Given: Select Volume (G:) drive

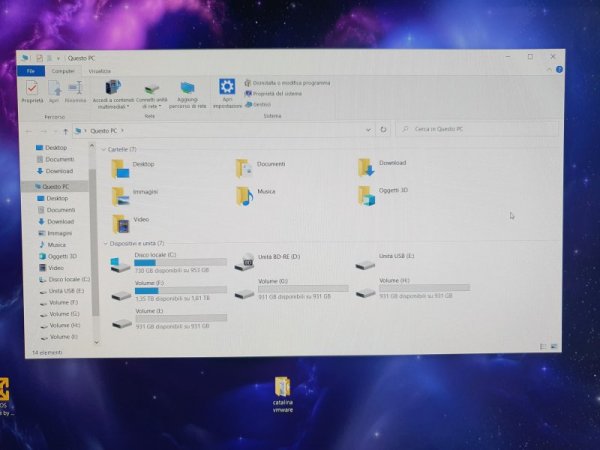Looking at the screenshot, I should (x=292, y=289).
